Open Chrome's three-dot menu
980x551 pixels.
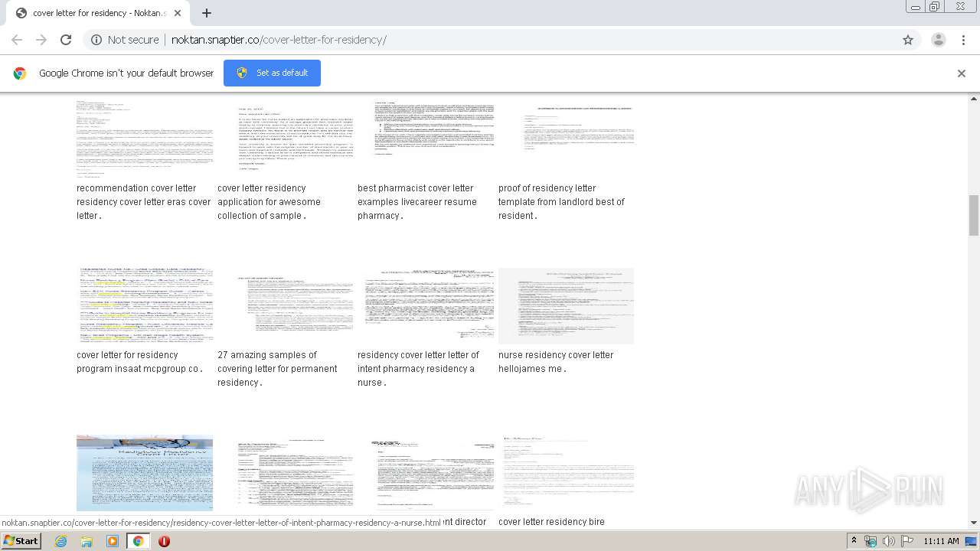pos(963,40)
